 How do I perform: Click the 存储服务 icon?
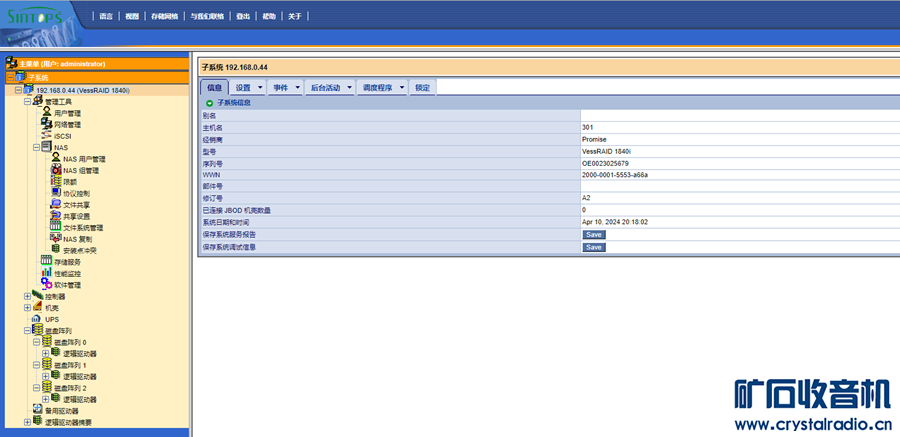[46, 261]
